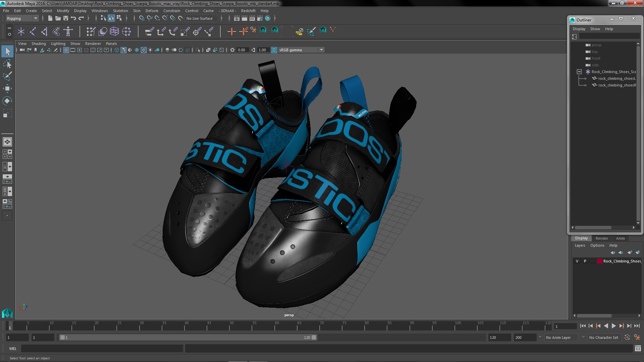The width and height of the screenshot is (644, 362).
Task: Click the Create IK Handle shelf icon
Action: pyautogui.click(x=44, y=32)
